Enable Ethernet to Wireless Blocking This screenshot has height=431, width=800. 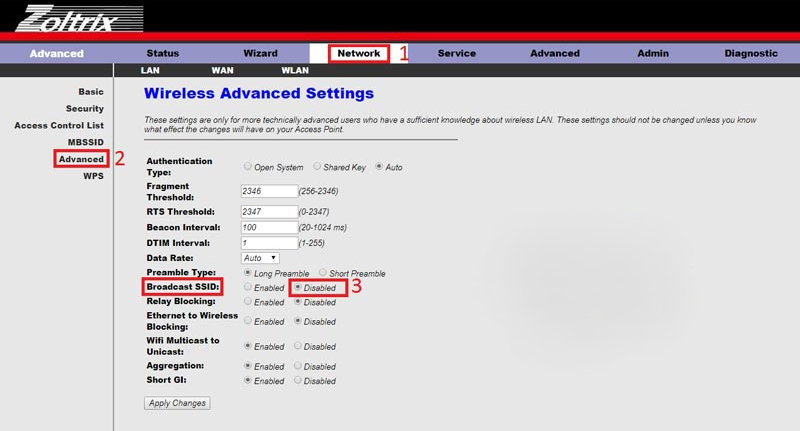(x=247, y=321)
